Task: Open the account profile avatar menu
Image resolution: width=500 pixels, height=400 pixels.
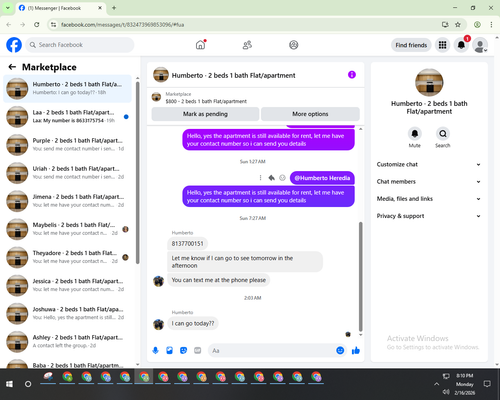Action: 480,45
